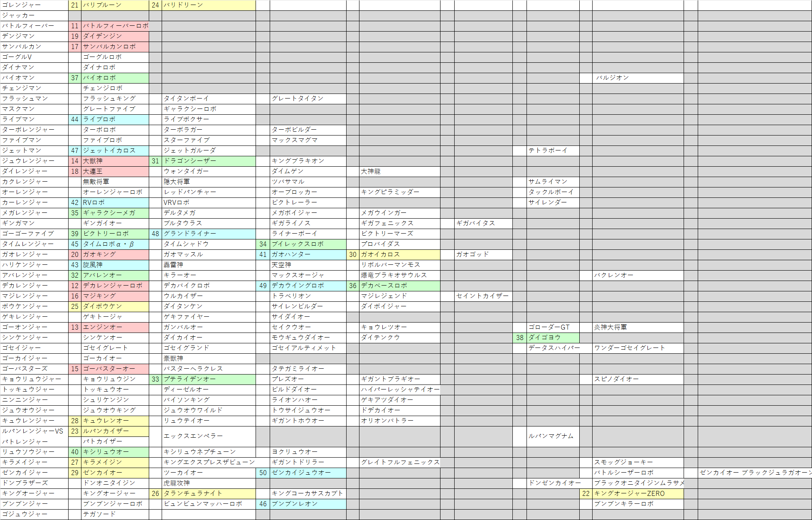
Task: Select the cell キングピラミッダー
Action: tap(399, 192)
